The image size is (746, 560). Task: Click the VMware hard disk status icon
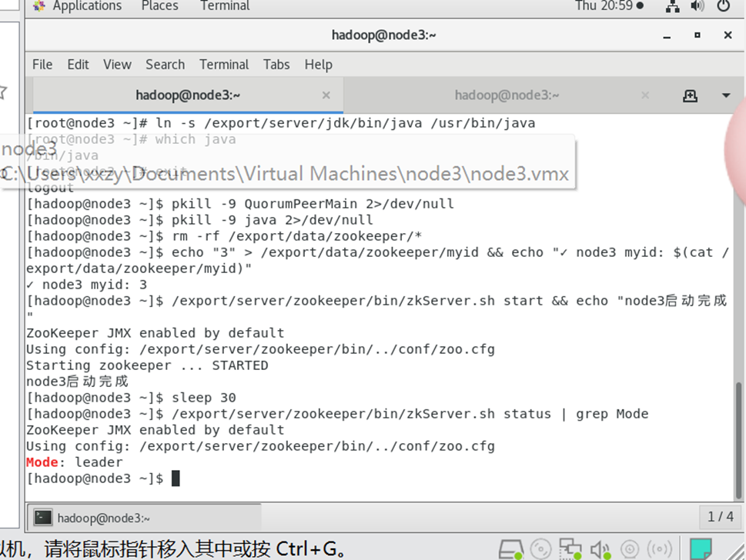click(x=510, y=549)
